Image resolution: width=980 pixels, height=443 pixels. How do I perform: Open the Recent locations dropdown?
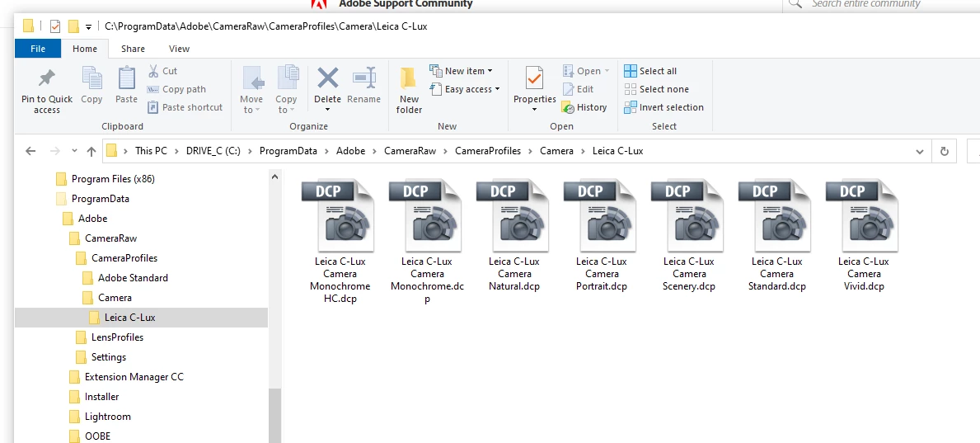pos(74,151)
